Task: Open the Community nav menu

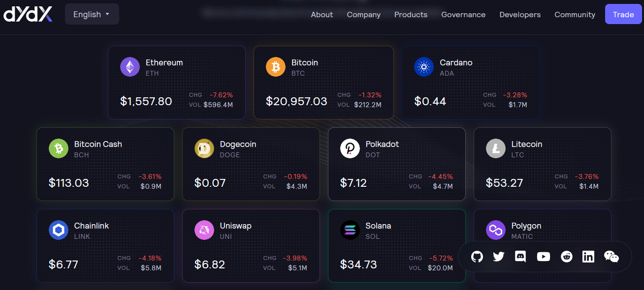Action: click(x=575, y=15)
